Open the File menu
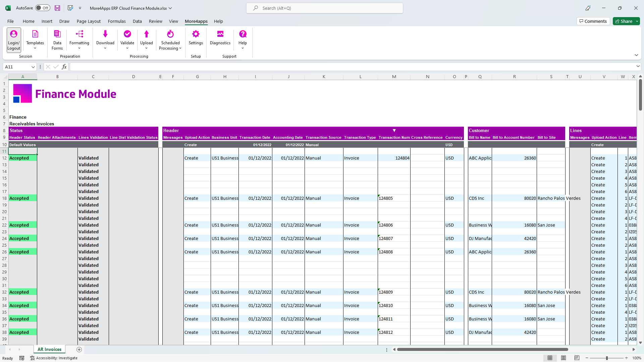The height and width of the screenshot is (362, 644). tap(10, 21)
